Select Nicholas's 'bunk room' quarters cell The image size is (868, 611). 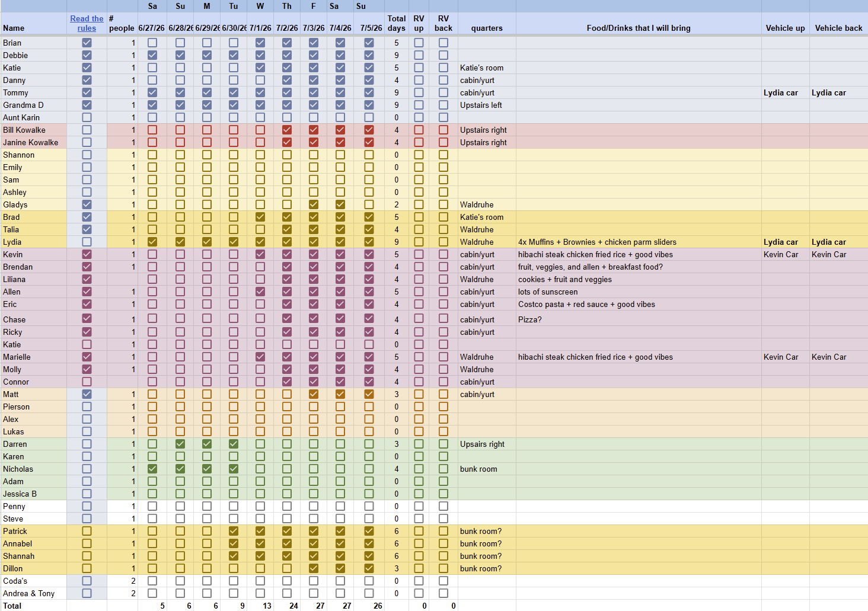pos(487,469)
